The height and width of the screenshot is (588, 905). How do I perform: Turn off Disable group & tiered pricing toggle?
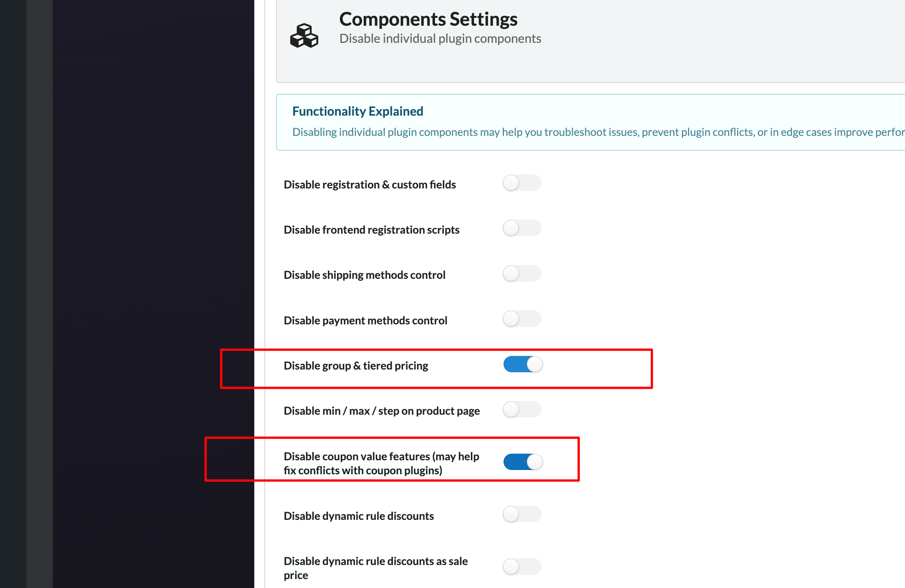coord(523,364)
